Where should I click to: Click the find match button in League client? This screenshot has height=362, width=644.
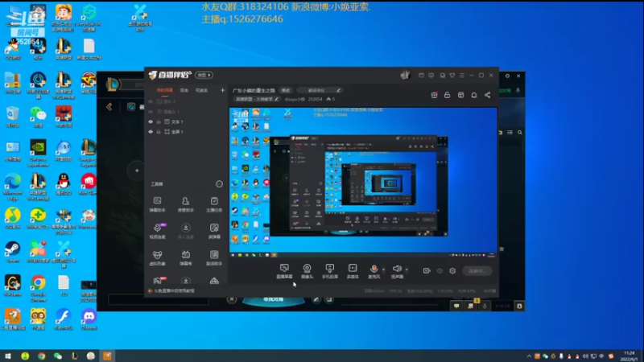tap(273, 299)
